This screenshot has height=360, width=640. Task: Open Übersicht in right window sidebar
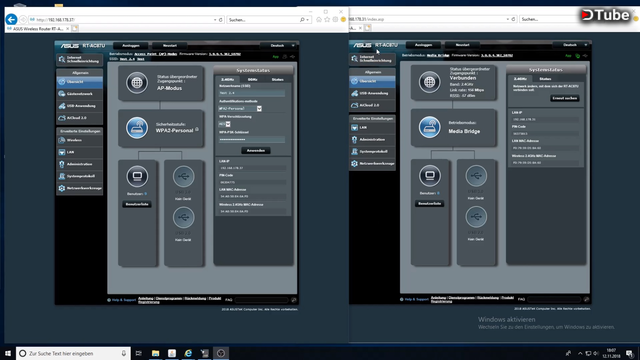[372, 81]
